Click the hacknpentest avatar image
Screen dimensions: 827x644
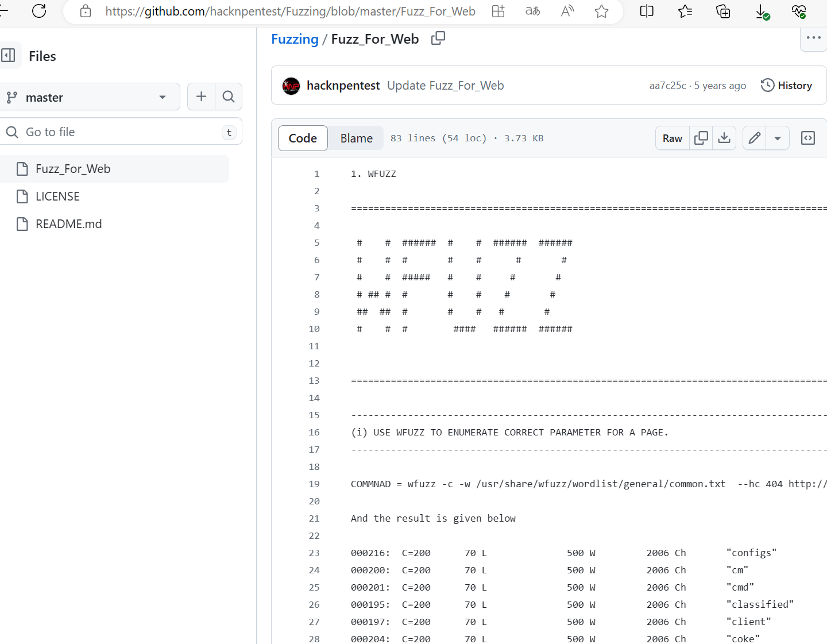click(291, 86)
